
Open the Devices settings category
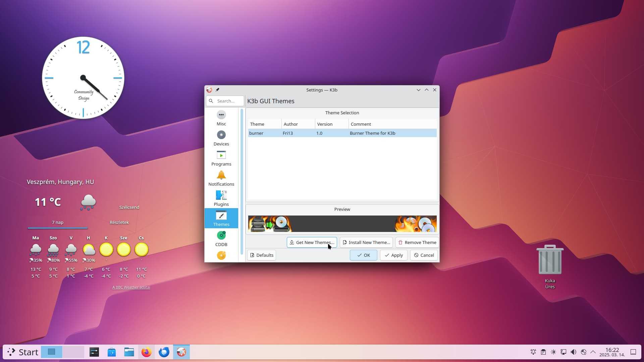221,138
